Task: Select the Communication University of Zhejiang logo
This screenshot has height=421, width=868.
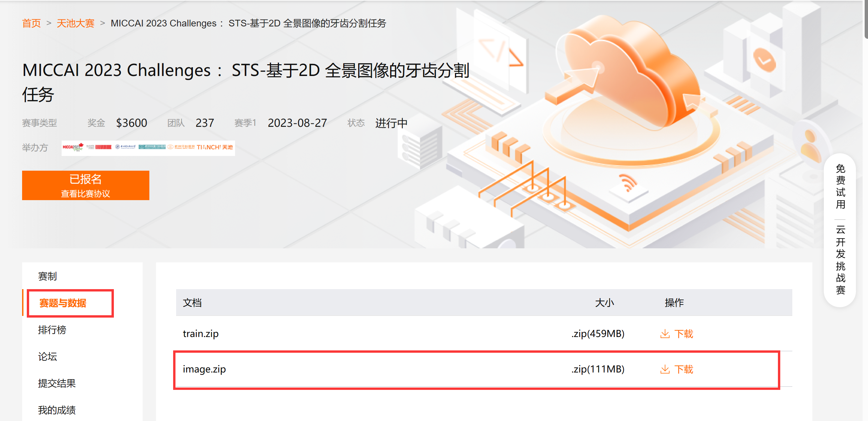Action: [99, 148]
